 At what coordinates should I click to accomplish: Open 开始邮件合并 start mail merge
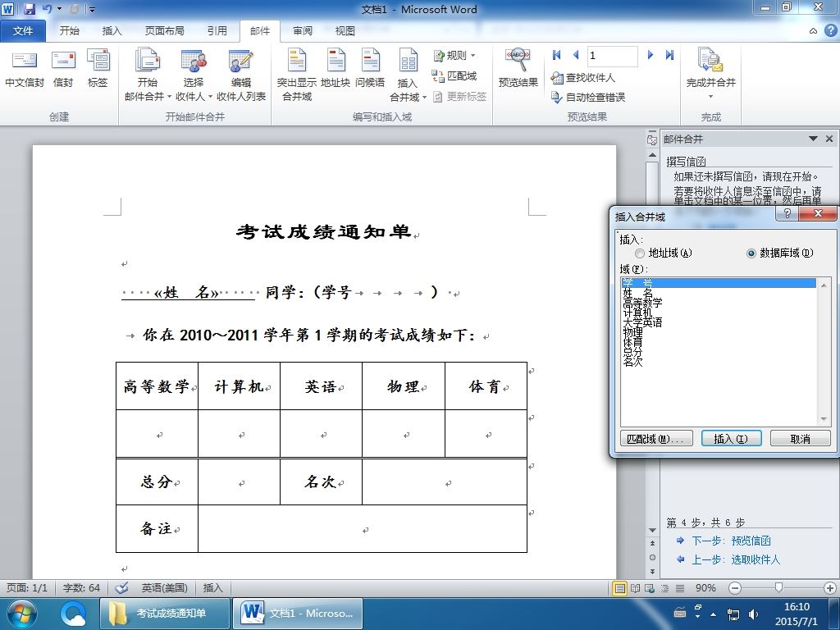tap(148, 75)
